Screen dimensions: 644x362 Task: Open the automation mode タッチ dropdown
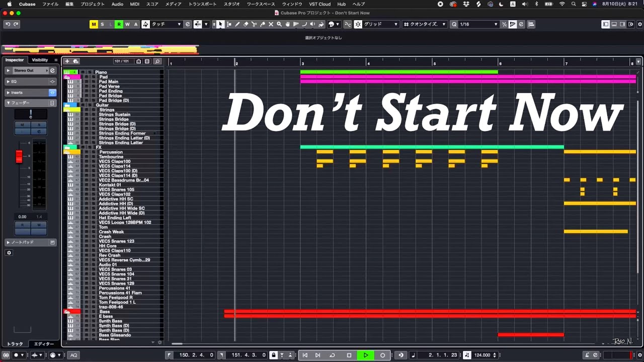pyautogui.click(x=166, y=24)
